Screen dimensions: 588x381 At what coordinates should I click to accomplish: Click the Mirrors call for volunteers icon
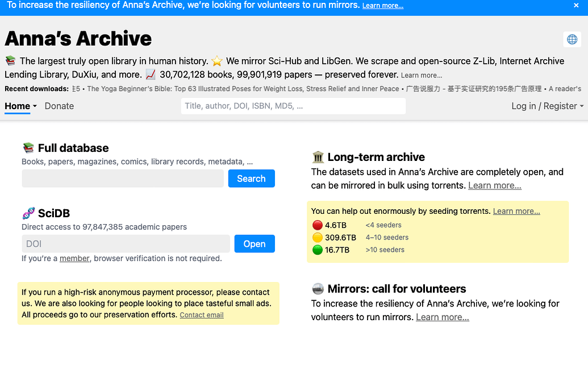tap(318, 289)
